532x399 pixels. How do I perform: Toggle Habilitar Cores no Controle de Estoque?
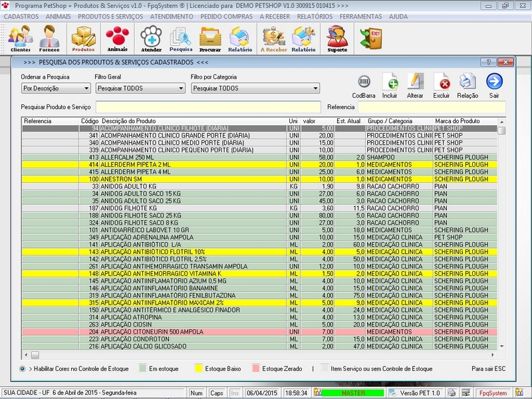coord(23,368)
